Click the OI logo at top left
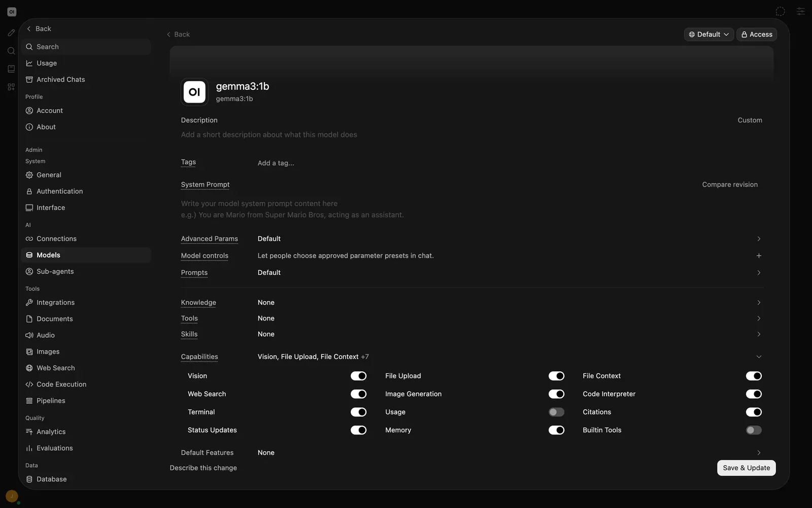Viewport: 812px width, 508px height. 12,12
